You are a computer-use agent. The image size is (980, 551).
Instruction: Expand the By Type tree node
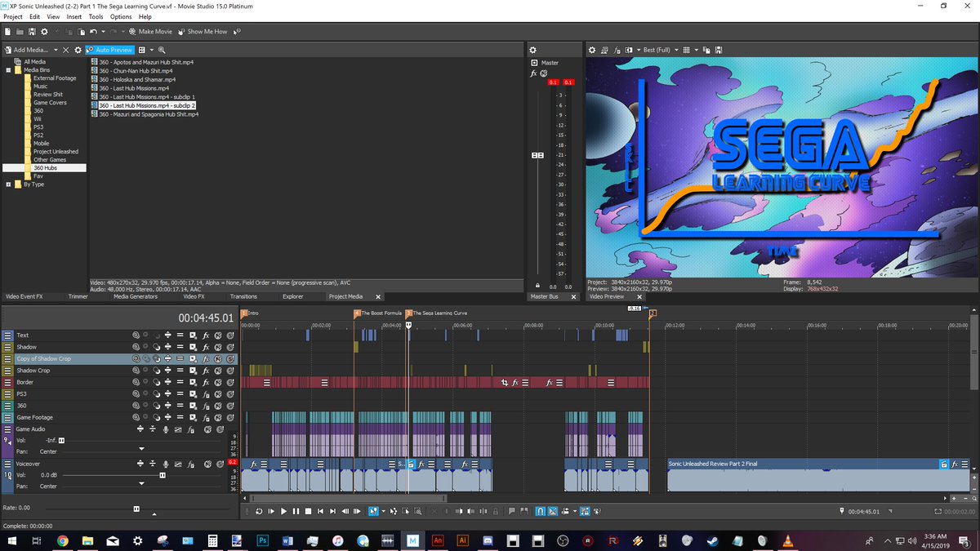[8, 184]
